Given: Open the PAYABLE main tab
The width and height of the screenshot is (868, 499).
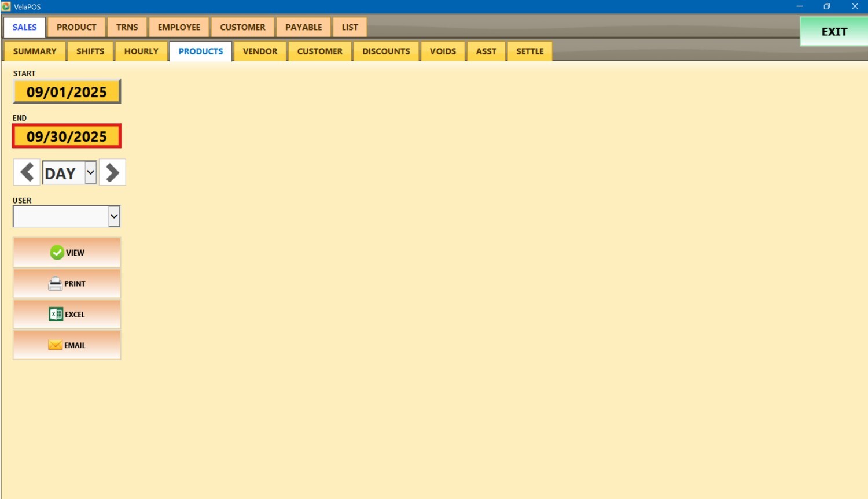Looking at the screenshot, I should (303, 27).
